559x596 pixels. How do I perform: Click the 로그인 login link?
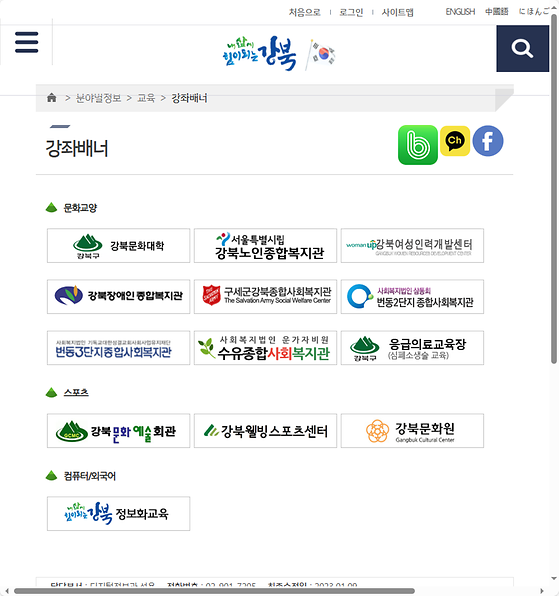click(351, 12)
